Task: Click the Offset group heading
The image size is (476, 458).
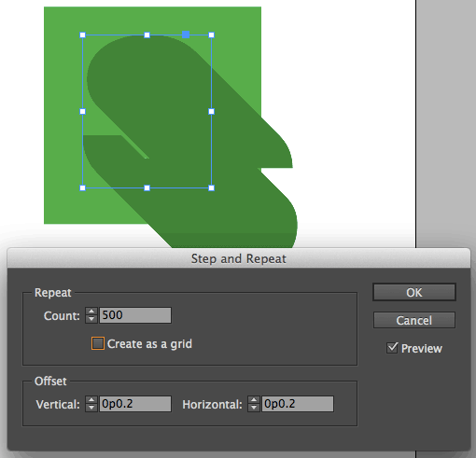Action: point(50,382)
